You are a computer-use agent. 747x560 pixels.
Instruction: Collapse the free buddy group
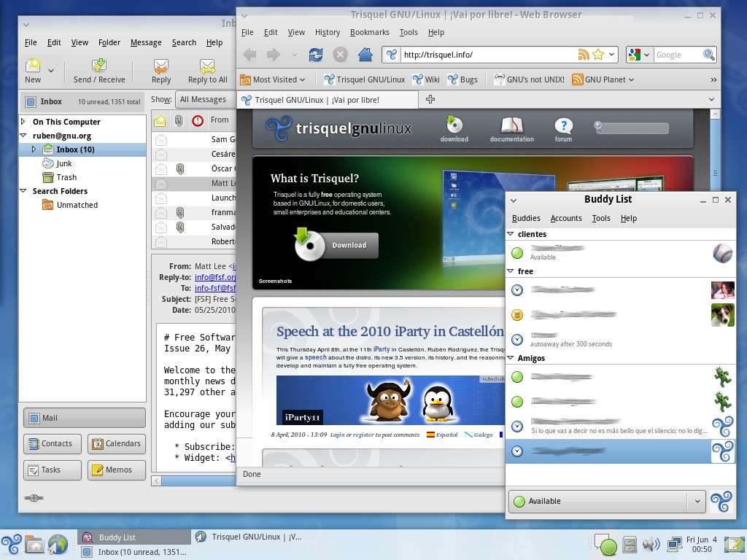[x=510, y=271]
